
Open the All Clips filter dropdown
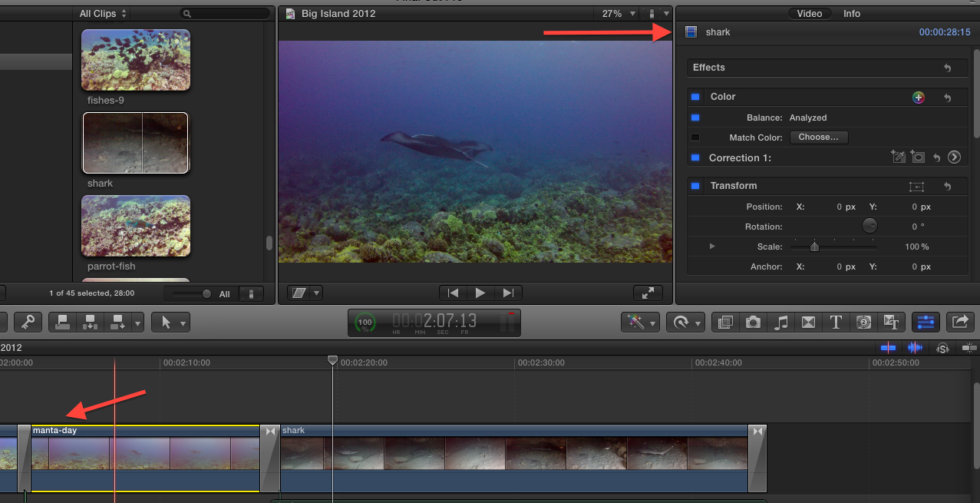[x=103, y=14]
